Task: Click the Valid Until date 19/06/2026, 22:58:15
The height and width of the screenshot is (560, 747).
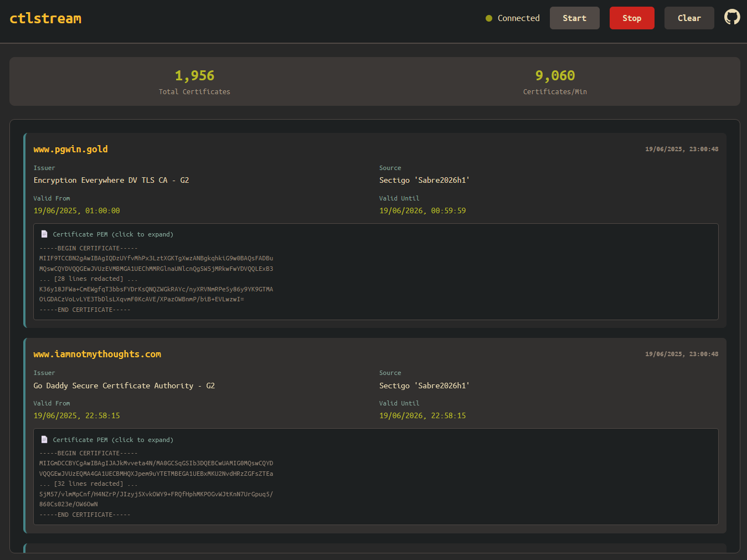Action: [423, 415]
